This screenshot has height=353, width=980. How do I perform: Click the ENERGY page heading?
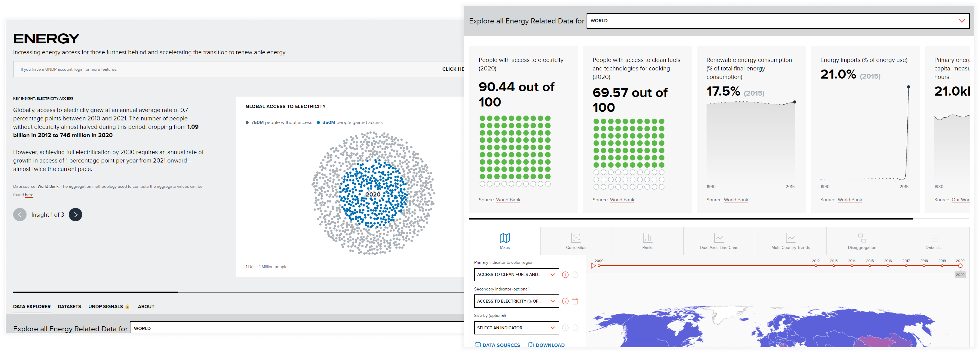46,39
